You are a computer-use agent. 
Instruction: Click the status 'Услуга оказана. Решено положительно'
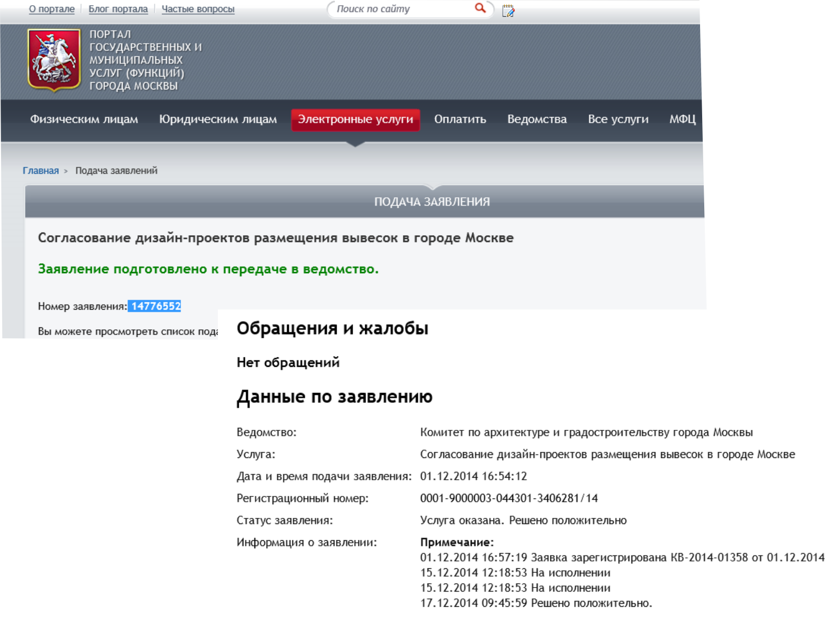point(524,520)
